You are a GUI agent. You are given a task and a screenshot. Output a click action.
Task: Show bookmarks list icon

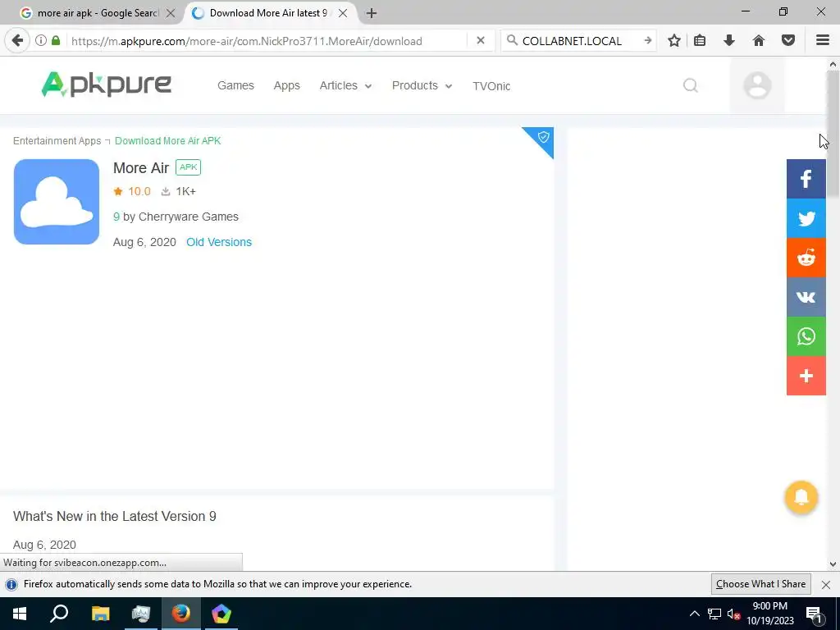700,41
